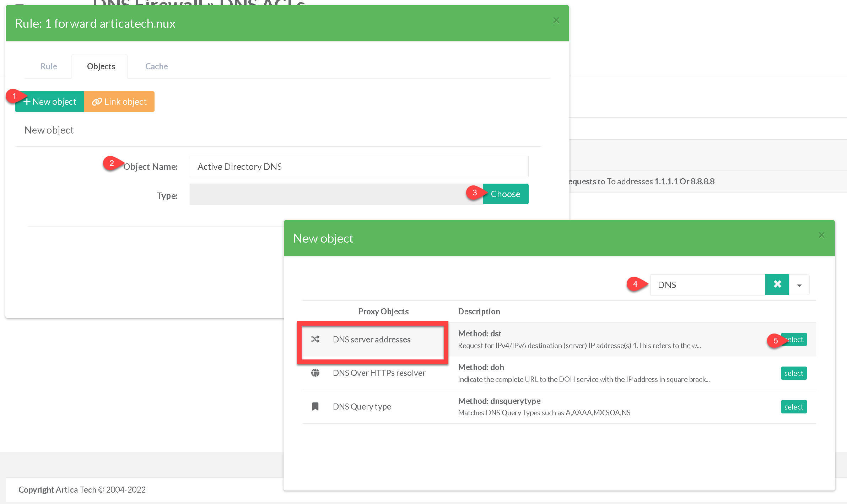Image resolution: width=847 pixels, height=504 pixels.
Task: Click the bookmark icon for DNS Query type
Action: tap(315, 406)
